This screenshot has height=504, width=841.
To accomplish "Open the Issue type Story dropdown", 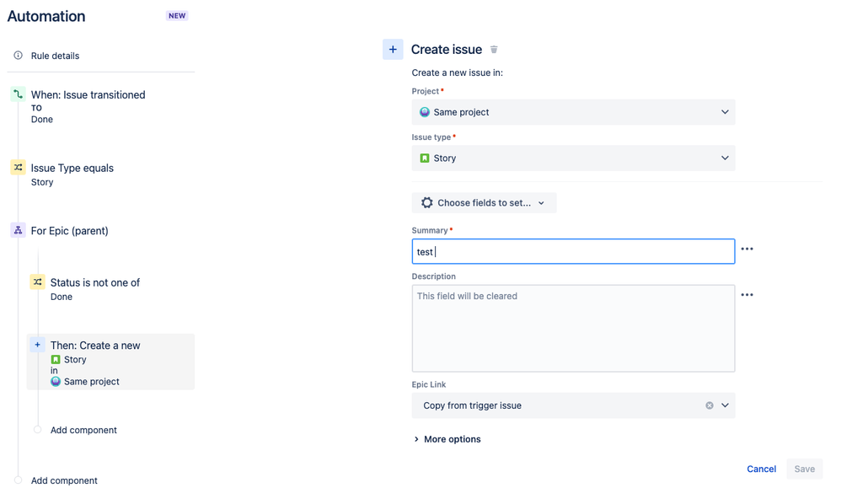I will [573, 158].
